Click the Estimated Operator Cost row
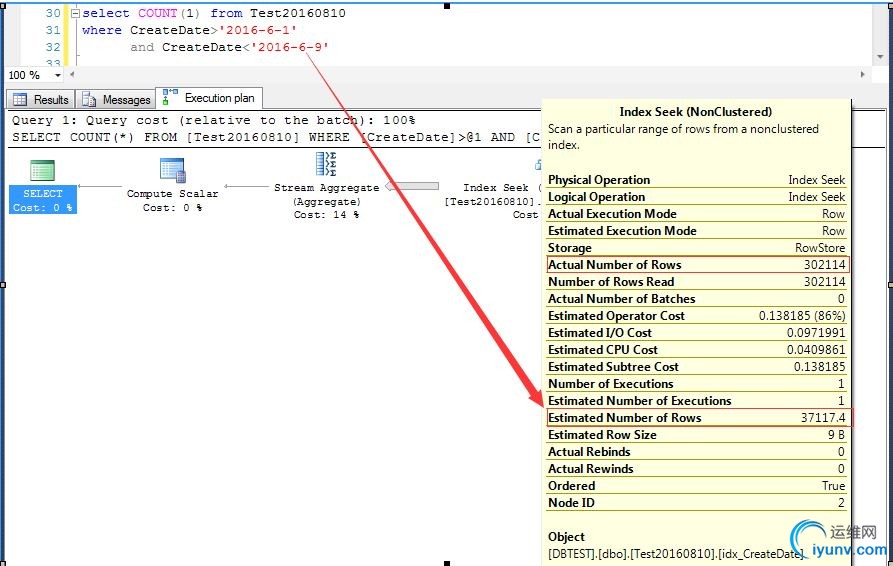 [x=697, y=316]
